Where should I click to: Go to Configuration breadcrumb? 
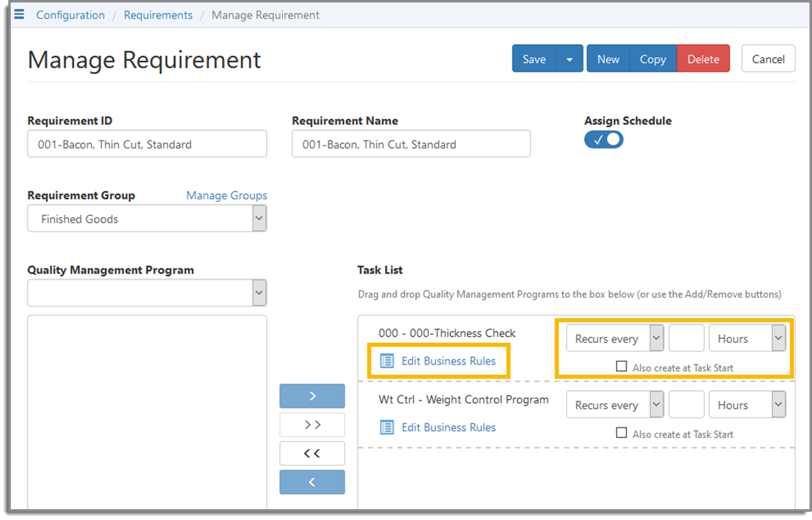coord(70,15)
